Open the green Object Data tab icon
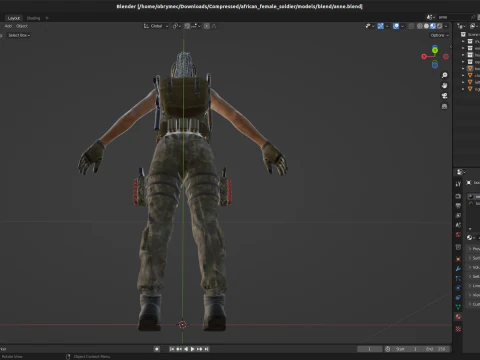The height and width of the screenshot is (360, 480). (458, 307)
